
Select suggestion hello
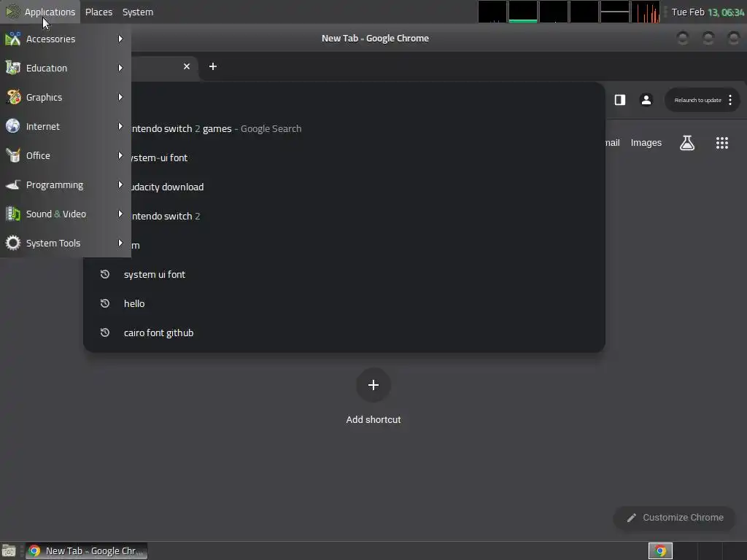(x=344, y=303)
